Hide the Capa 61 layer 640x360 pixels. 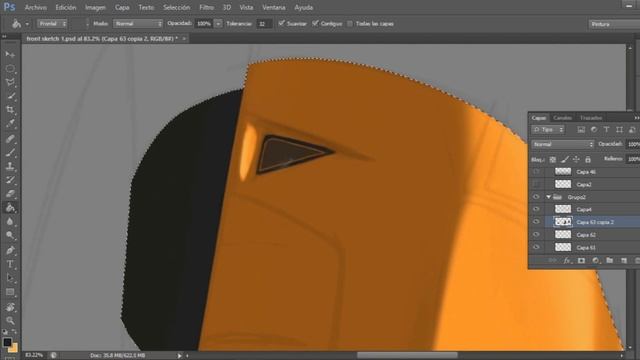coord(536,247)
